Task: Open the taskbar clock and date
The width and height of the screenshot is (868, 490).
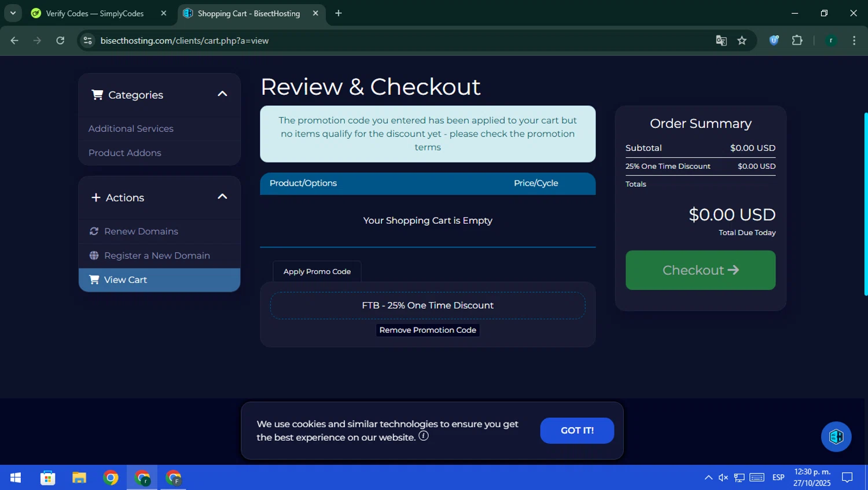Action: 812,478
